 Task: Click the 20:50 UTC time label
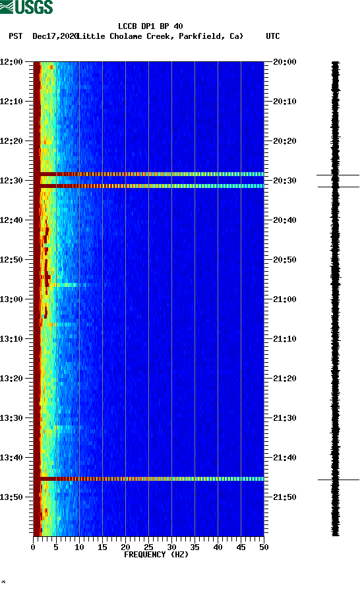285,260
